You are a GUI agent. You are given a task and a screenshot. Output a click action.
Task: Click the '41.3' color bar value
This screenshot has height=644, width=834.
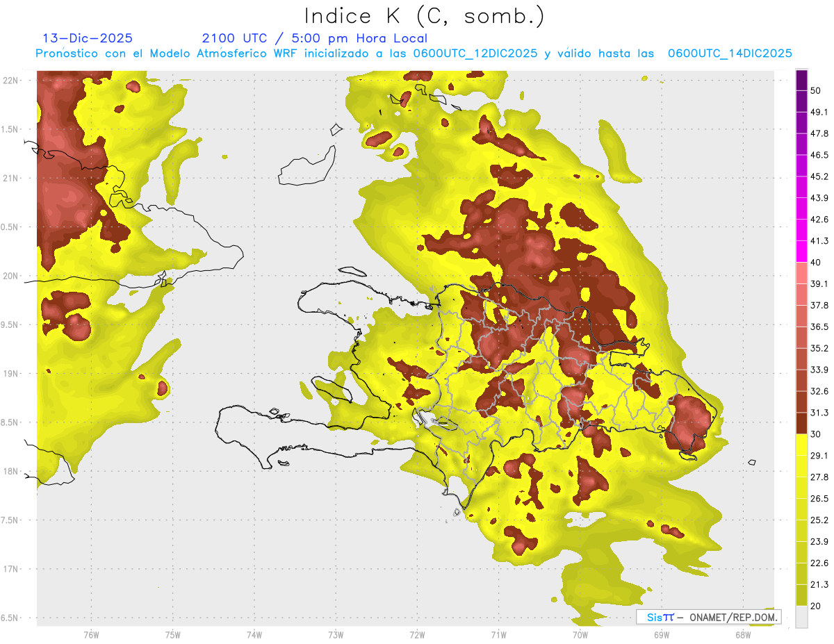pyautogui.click(x=819, y=241)
